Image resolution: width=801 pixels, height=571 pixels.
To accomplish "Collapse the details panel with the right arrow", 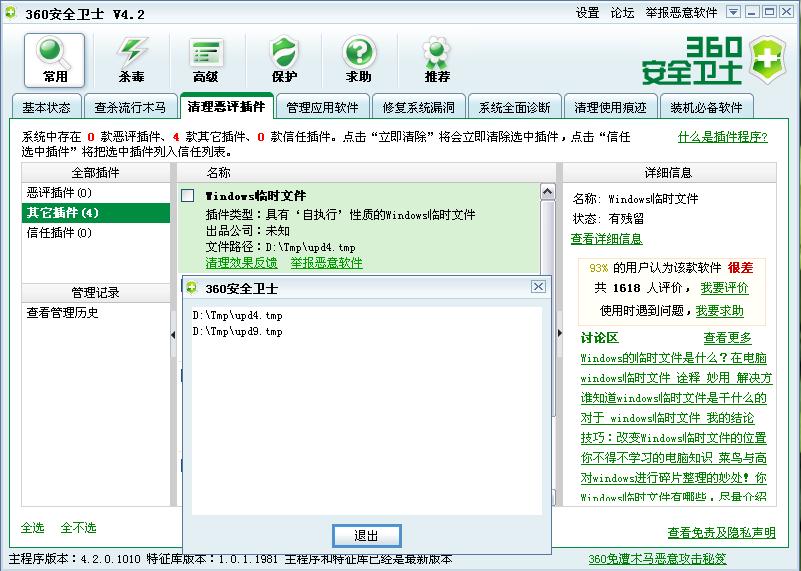I will point(559,333).
